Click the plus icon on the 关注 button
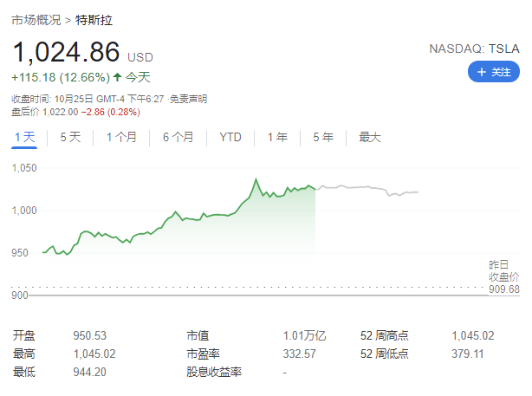Viewport: 532px width, 396px height. pyautogui.click(x=482, y=72)
